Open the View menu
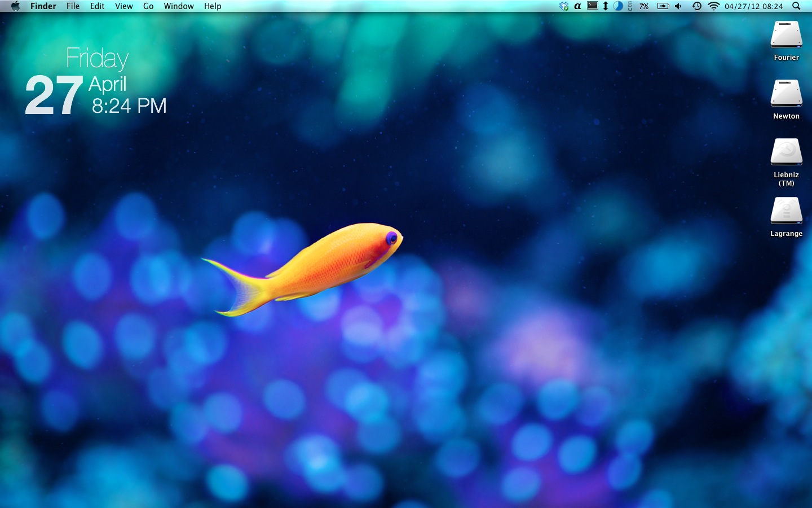The width and height of the screenshot is (812, 508). pos(124,6)
